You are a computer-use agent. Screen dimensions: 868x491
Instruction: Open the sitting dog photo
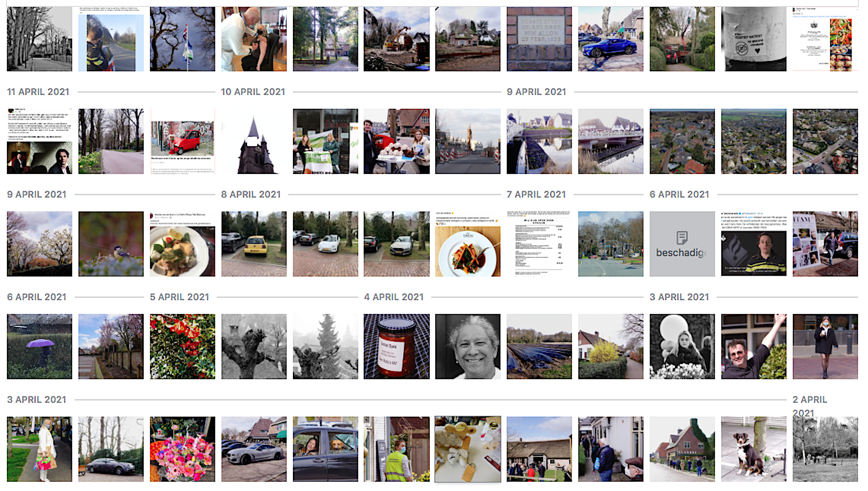click(753, 449)
